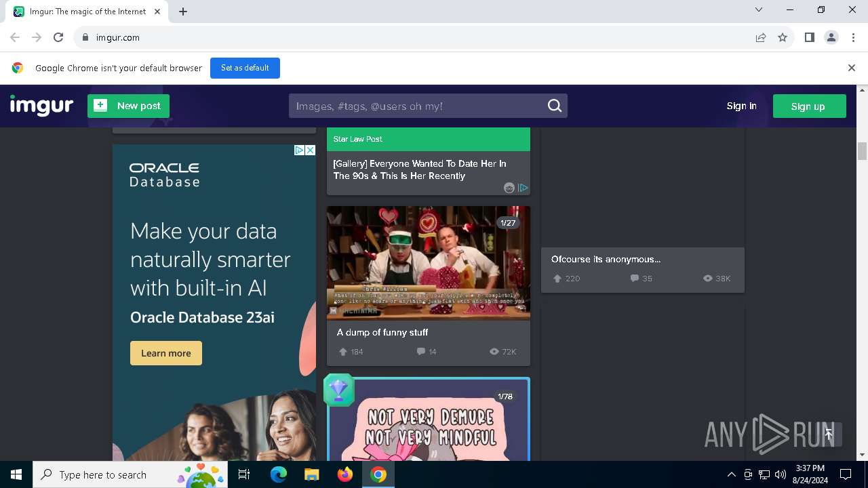This screenshot has width=868, height=488.
Task: Open a new browser tab
Action: 183,12
